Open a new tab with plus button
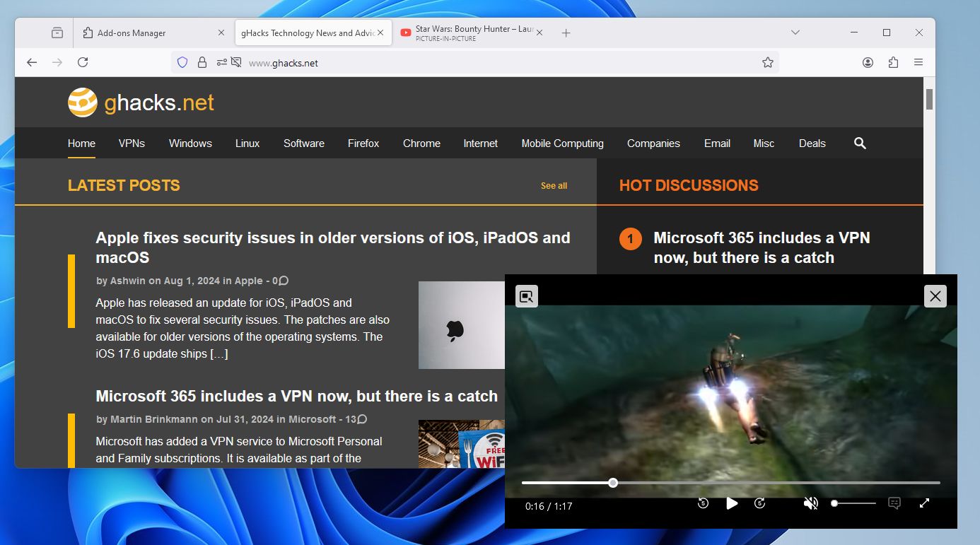The image size is (980, 545). (x=566, y=33)
